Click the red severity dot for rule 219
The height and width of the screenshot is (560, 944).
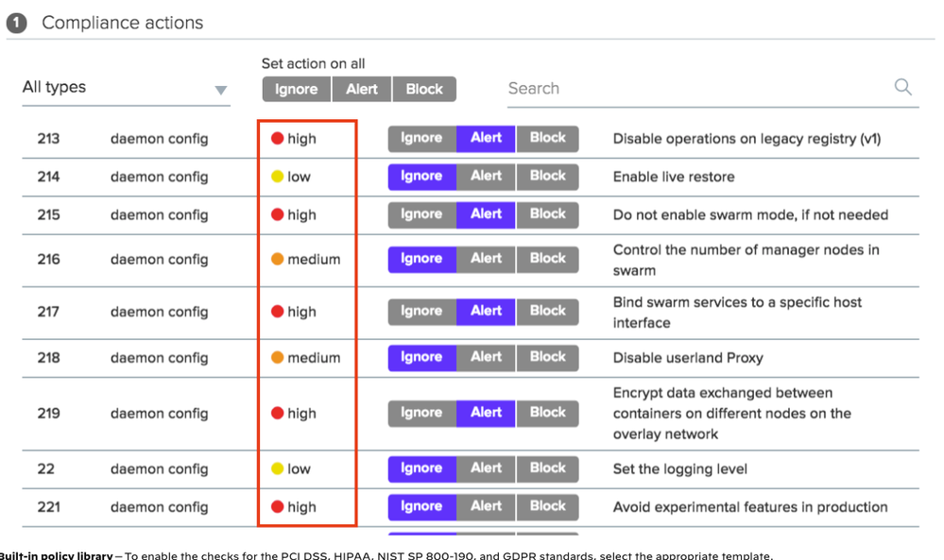(x=278, y=413)
